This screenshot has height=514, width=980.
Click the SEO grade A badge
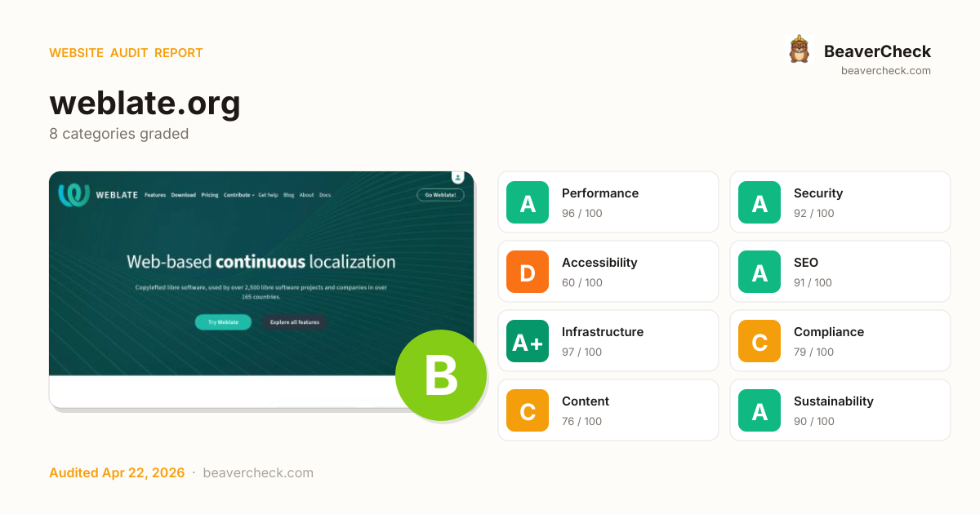tap(759, 272)
